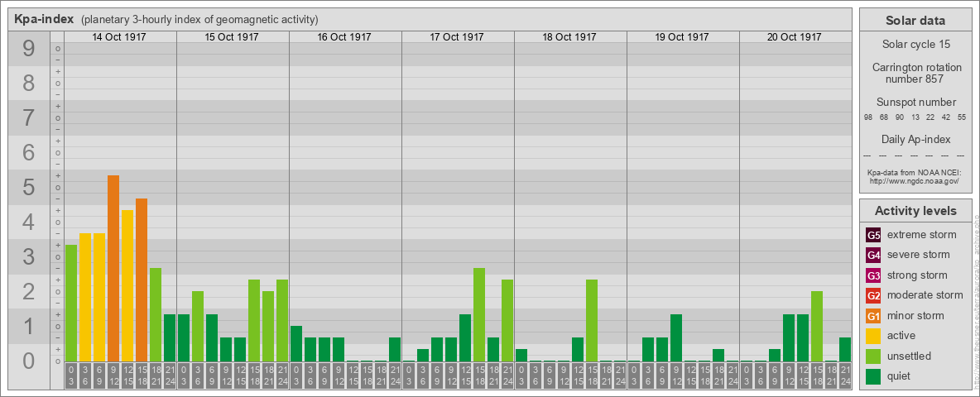Click the Activity levels panel heading
Image resolution: width=980 pixels, height=397 pixels.
pyautogui.click(x=915, y=211)
